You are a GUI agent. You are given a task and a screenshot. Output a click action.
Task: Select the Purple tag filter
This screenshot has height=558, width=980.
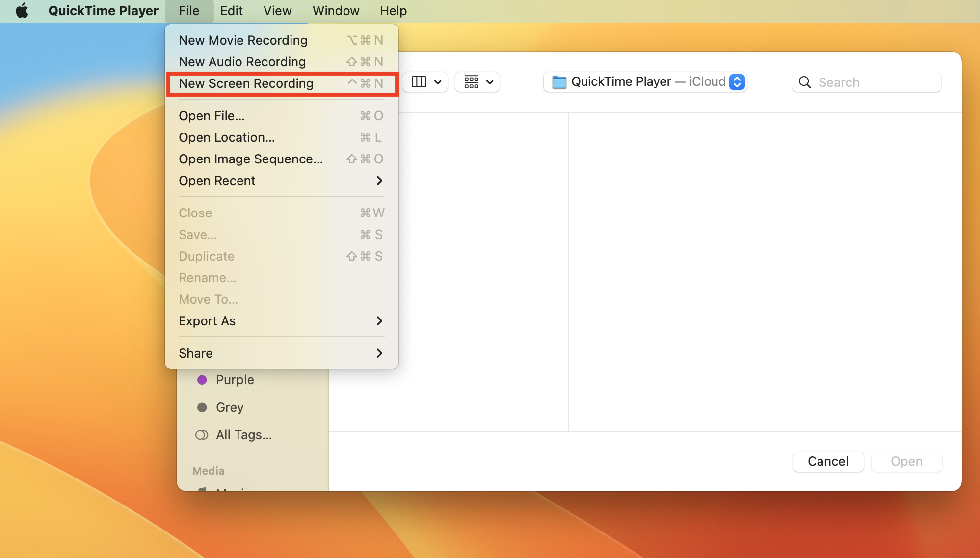point(234,380)
